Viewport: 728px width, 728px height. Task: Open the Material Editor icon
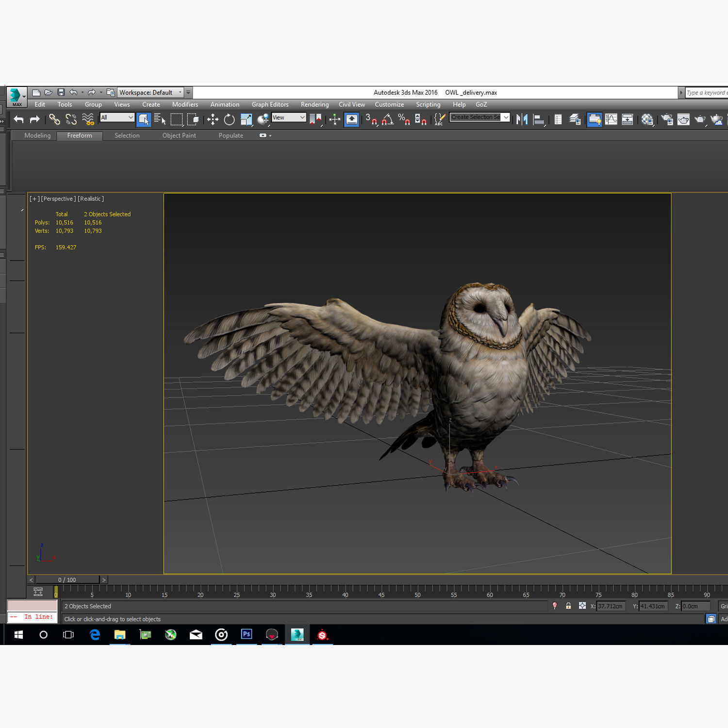pyautogui.click(x=647, y=119)
